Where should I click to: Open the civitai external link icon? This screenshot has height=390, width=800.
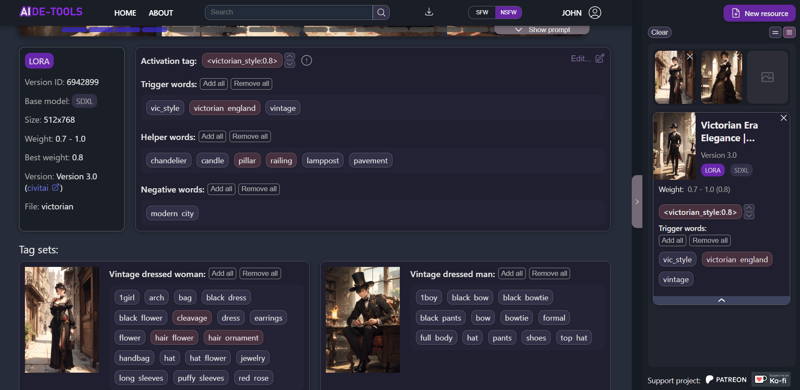tap(56, 187)
